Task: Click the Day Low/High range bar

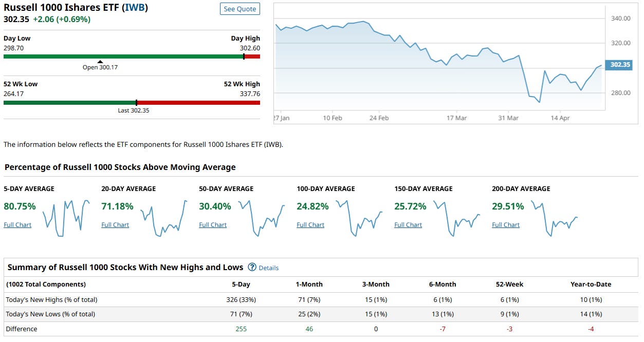Action: pos(132,56)
